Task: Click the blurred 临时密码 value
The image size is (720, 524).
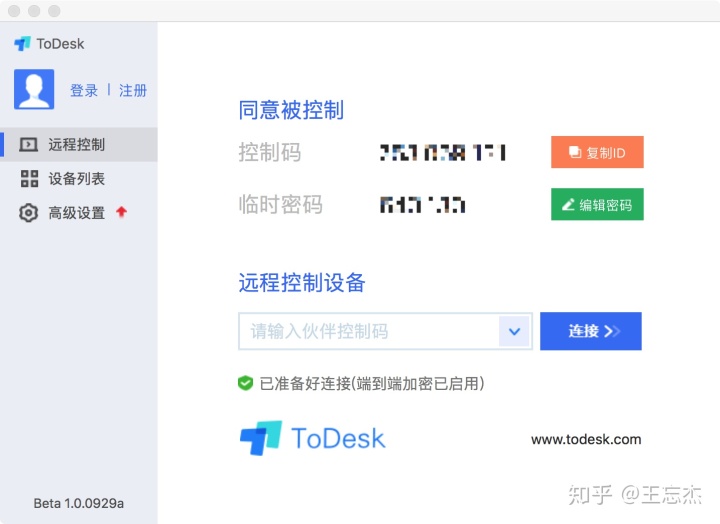Action: 422,205
